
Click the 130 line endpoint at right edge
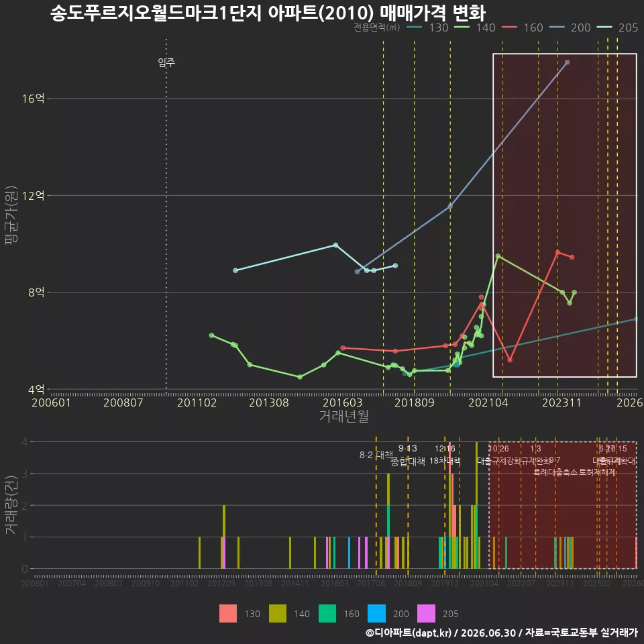pos(636,319)
